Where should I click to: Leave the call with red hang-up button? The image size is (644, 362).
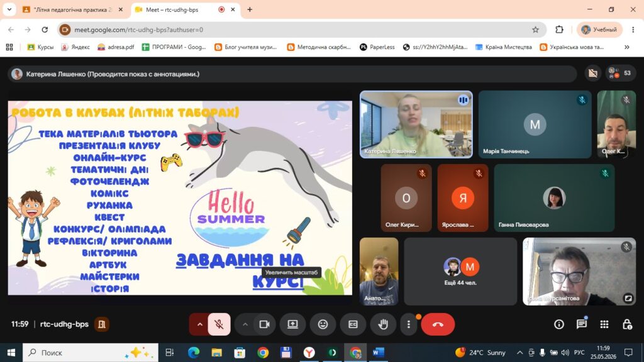[438, 324]
